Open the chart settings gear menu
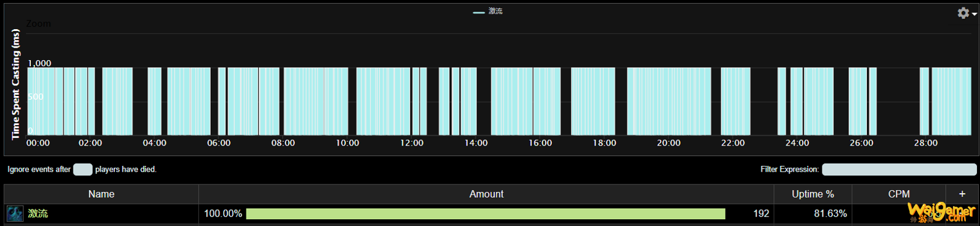The height and width of the screenshot is (226, 980). (966, 13)
